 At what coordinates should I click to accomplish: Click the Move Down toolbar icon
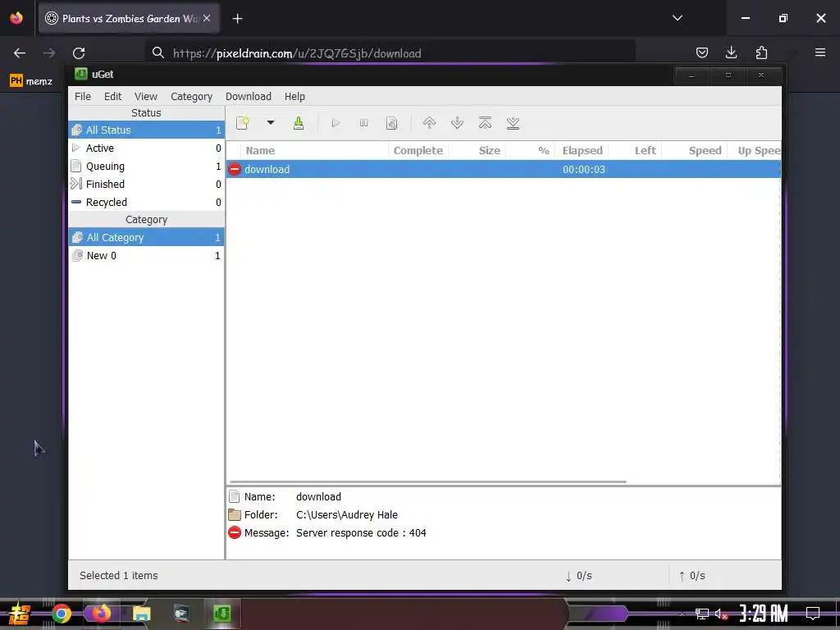(x=457, y=123)
